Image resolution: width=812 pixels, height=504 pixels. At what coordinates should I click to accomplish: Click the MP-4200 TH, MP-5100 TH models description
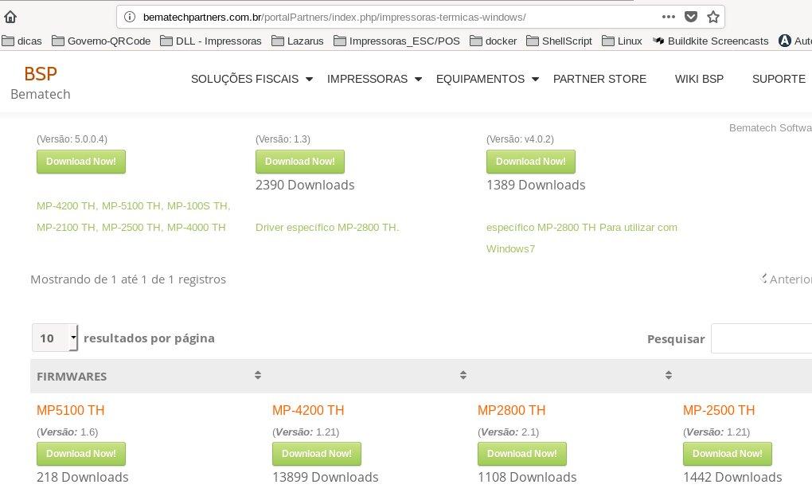pos(134,217)
